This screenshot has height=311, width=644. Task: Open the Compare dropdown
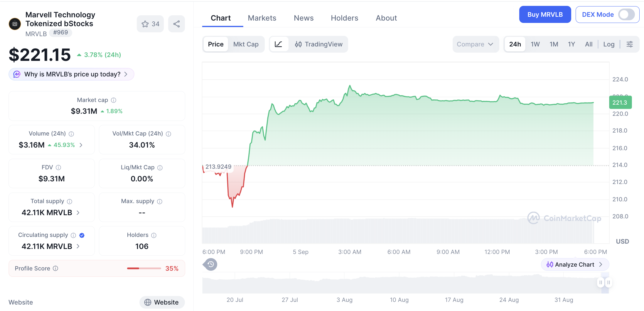pos(476,44)
